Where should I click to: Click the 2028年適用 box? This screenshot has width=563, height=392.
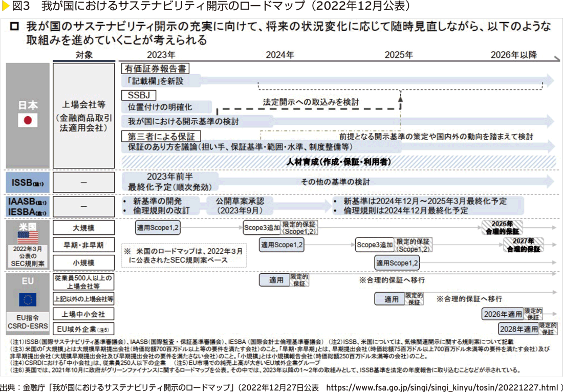point(518,329)
